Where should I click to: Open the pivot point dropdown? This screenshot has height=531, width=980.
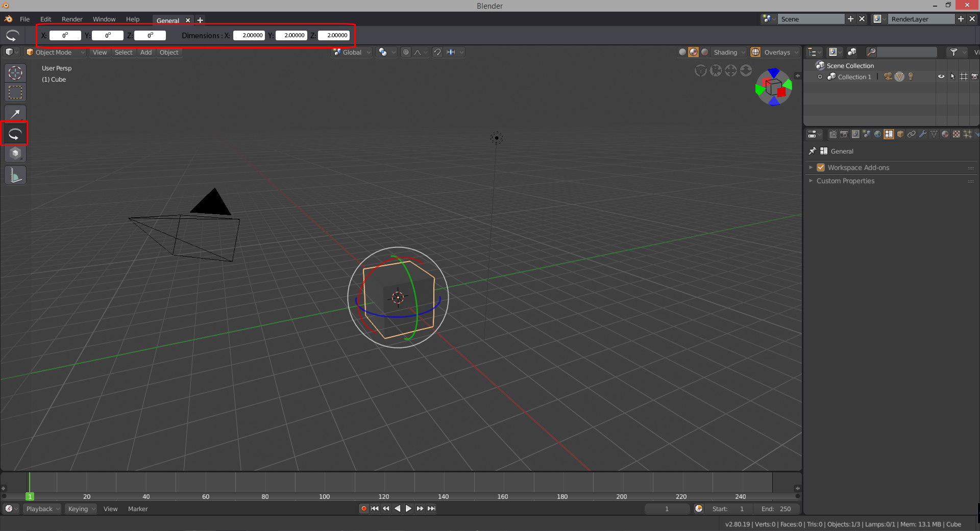pyautogui.click(x=387, y=52)
